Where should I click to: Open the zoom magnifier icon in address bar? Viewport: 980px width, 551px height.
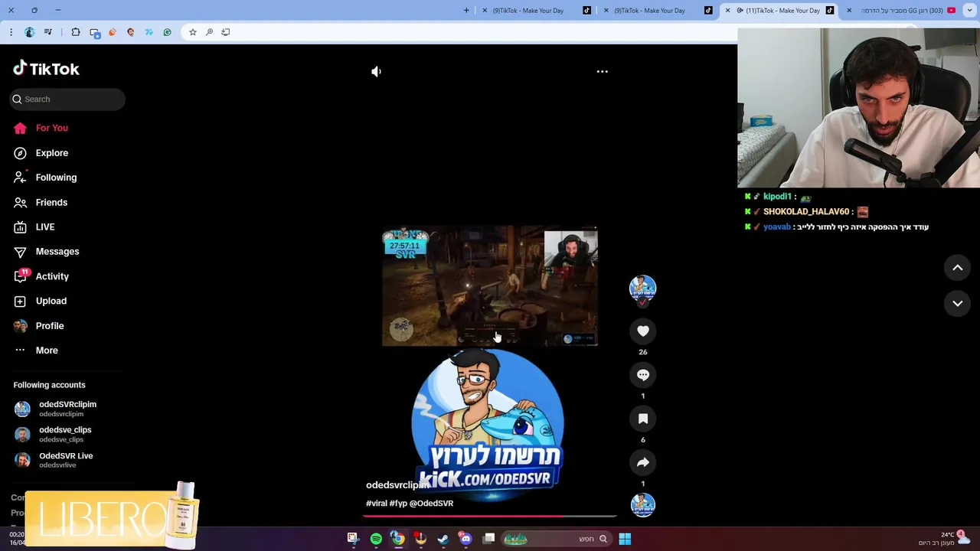209,32
